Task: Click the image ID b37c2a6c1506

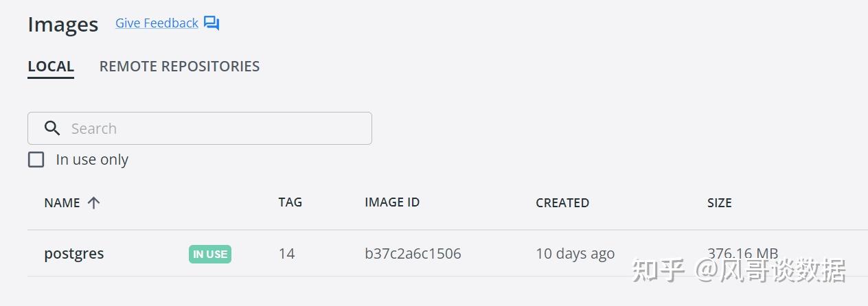Action: [x=413, y=254]
